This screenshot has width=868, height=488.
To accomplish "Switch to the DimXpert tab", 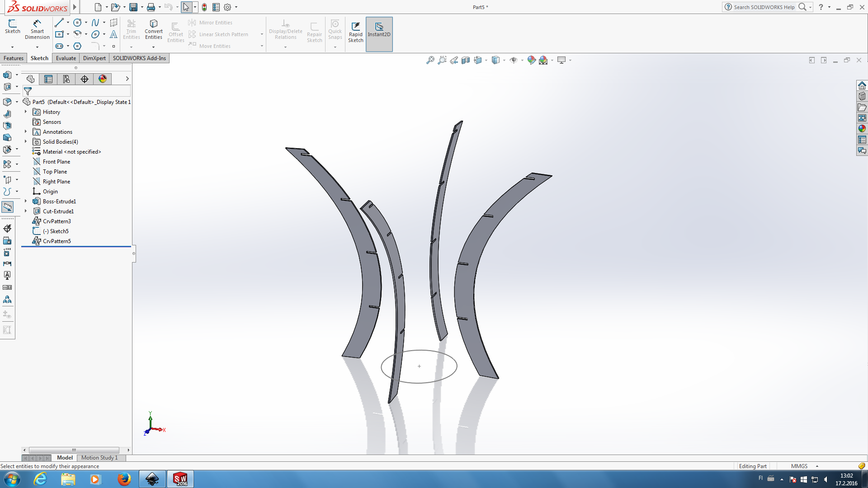I will (x=94, y=58).
